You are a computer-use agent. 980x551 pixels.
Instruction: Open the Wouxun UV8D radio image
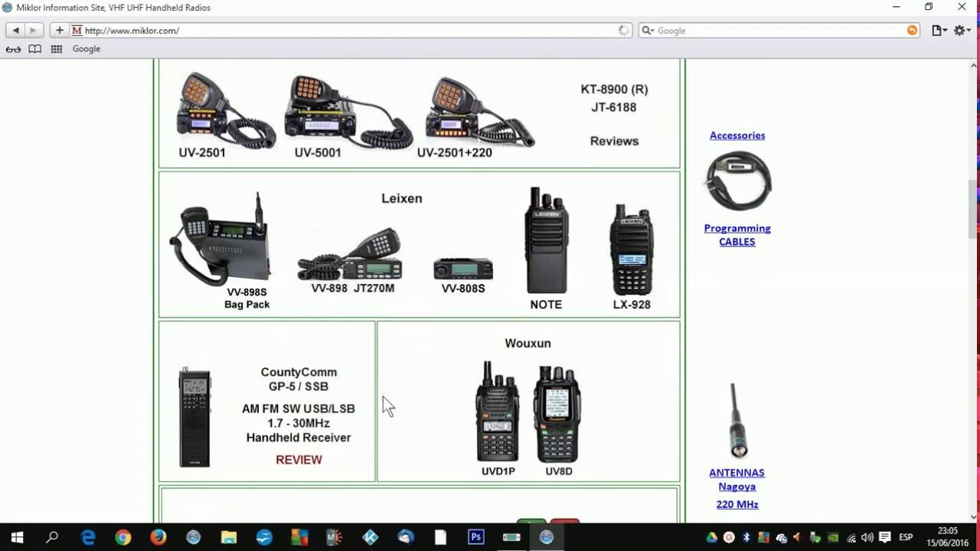pos(557,413)
